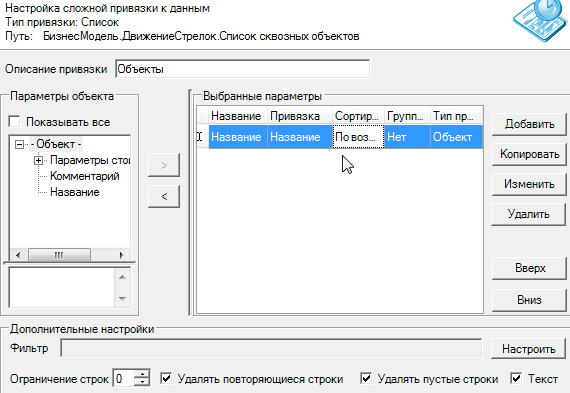Select the Название cell in Привязка column
This screenshot has height=393, width=570.
coord(300,137)
